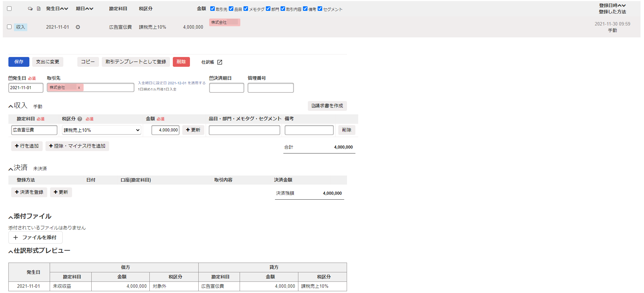Click the 支出に変更 button
This screenshot has width=644, height=293.
(x=48, y=62)
